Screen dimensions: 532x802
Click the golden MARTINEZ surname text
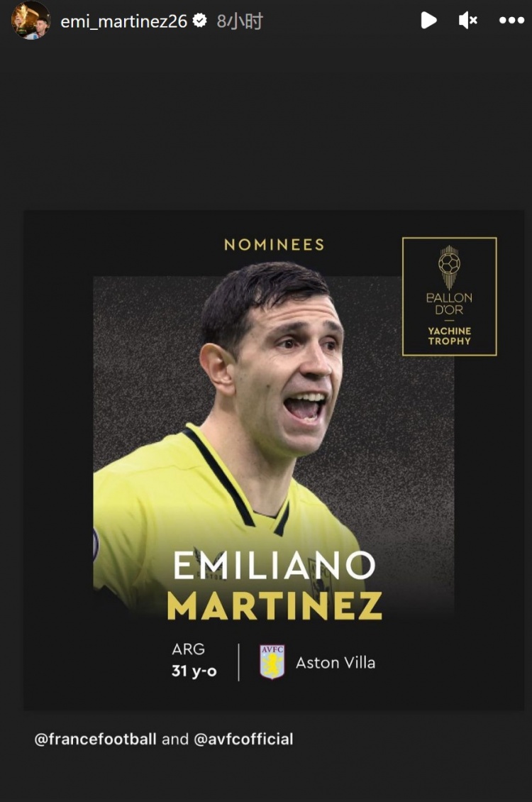pyautogui.click(x=275, y=605)
